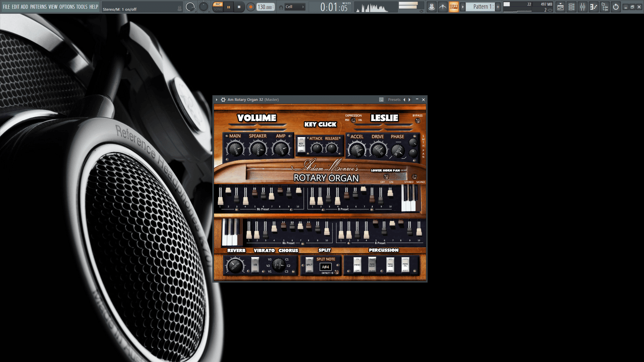Expand the plugin window options arrow
644x362 pixels.
click(x=217, y=100)
